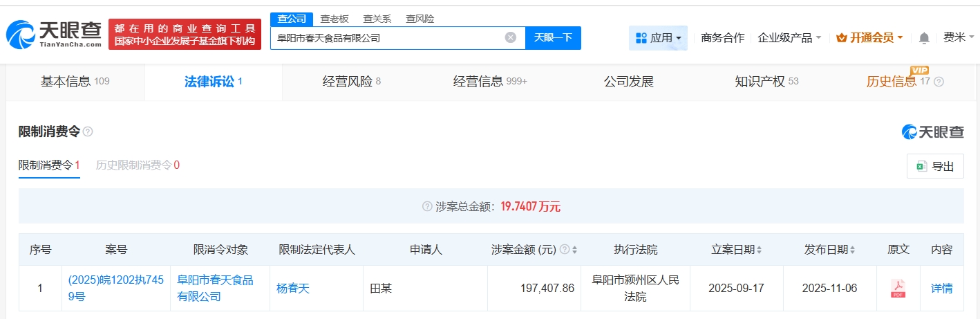Screen dimensions: 980x319
Task: Clear the search field with the X icon
Action: point(510,38)
